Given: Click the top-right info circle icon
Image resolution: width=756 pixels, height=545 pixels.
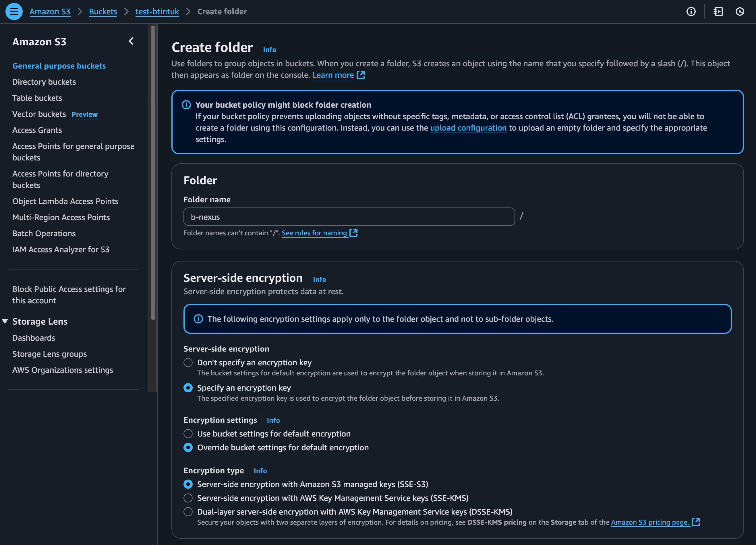Looking at the screenshot, I should tap(691, 12).
